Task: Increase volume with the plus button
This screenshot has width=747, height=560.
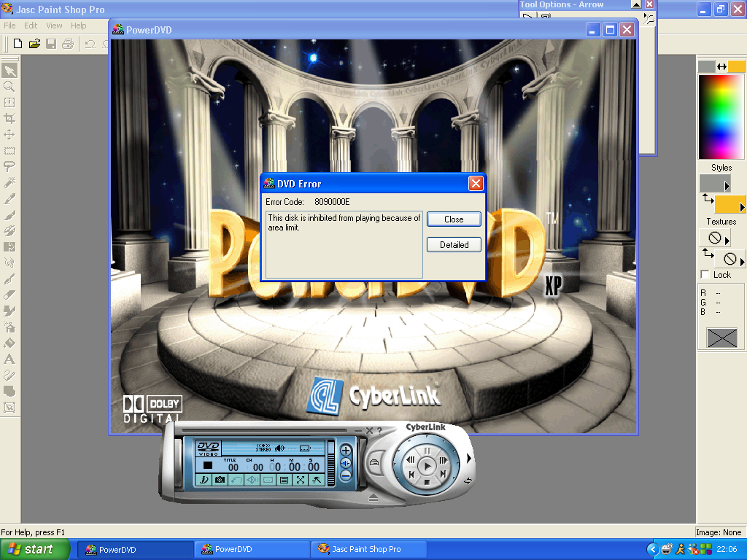Action: 346,451
